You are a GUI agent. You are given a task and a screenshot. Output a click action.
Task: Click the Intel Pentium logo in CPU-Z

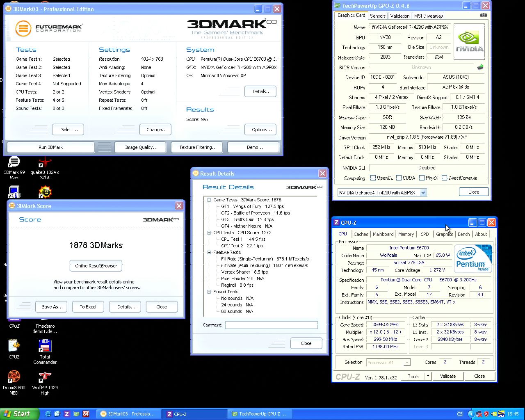coord(473,259)
